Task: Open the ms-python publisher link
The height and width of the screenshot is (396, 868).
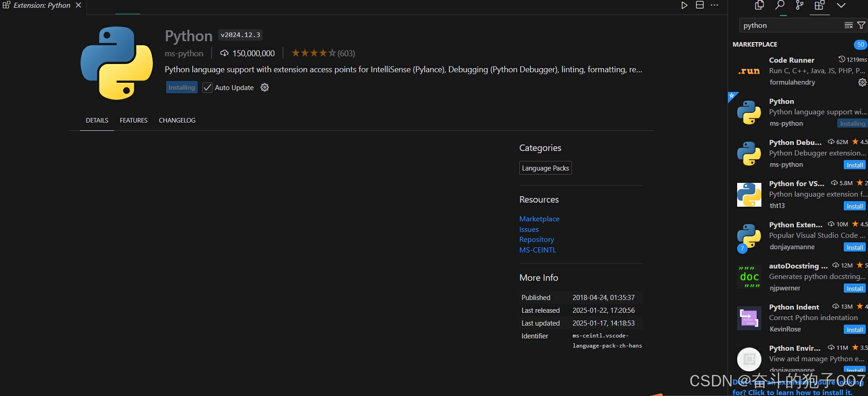Action: [x=184, y=54]
